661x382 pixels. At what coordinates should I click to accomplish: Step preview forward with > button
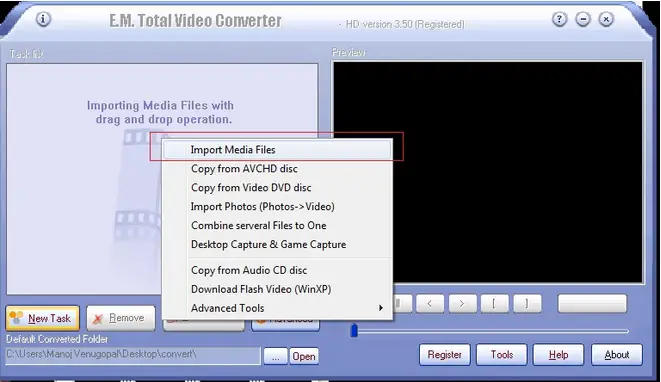462,304
